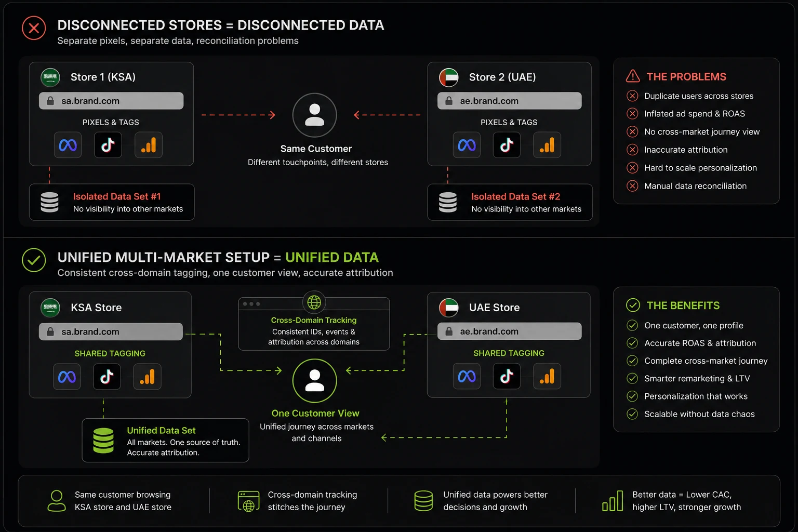Click the check mark beside Accurate ROAS & attribution
The height and width of the screenshot is (532, 798).
pos(632,343)
